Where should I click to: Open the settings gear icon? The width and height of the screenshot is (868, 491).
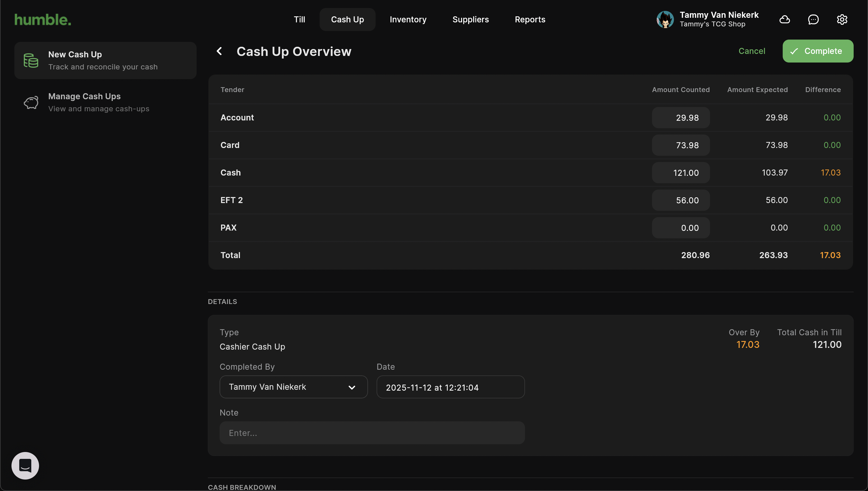842,20
